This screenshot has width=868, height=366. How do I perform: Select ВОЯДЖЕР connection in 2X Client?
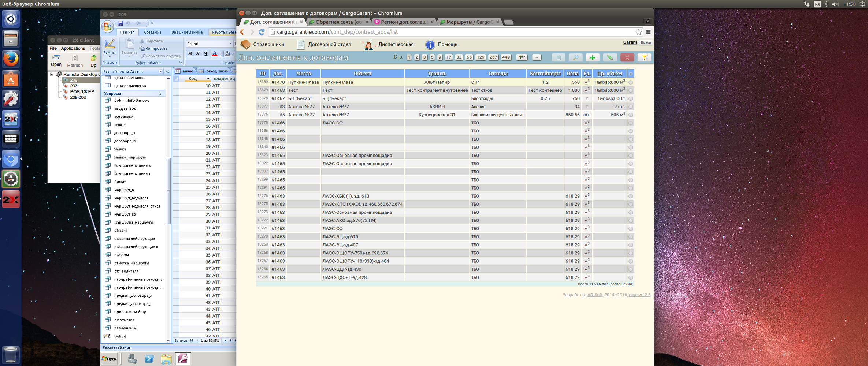[82, 92]
